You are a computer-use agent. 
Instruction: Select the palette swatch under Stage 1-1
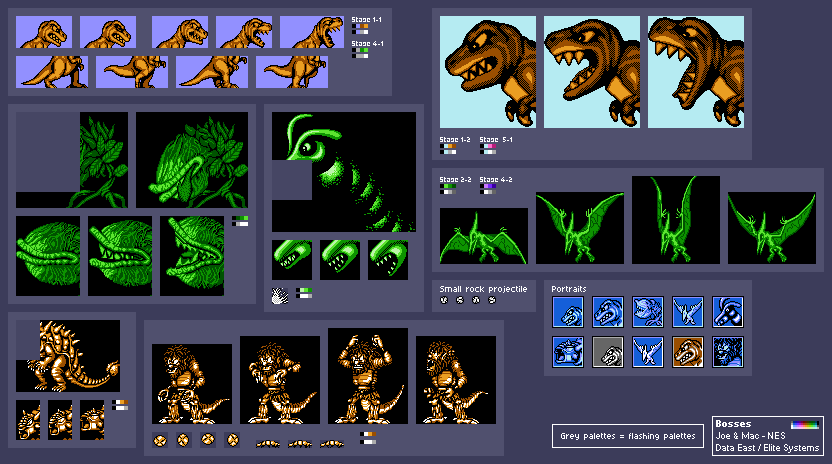click(x=360, y=29)
